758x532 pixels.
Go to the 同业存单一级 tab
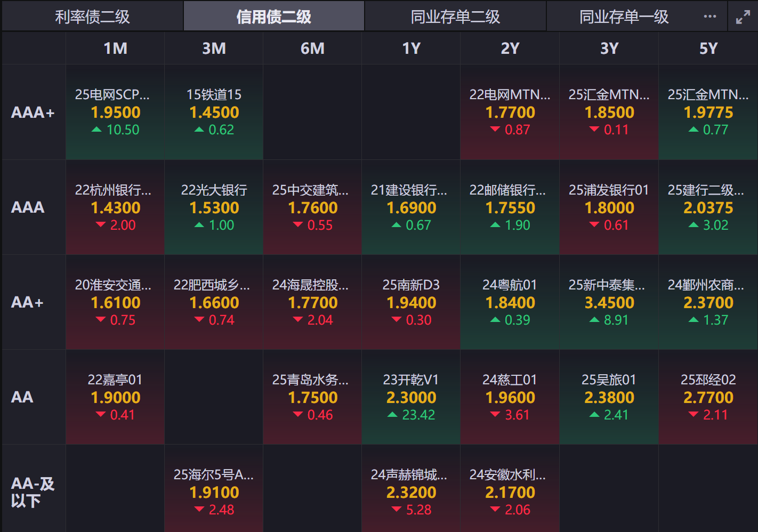[x=624, y=17]
